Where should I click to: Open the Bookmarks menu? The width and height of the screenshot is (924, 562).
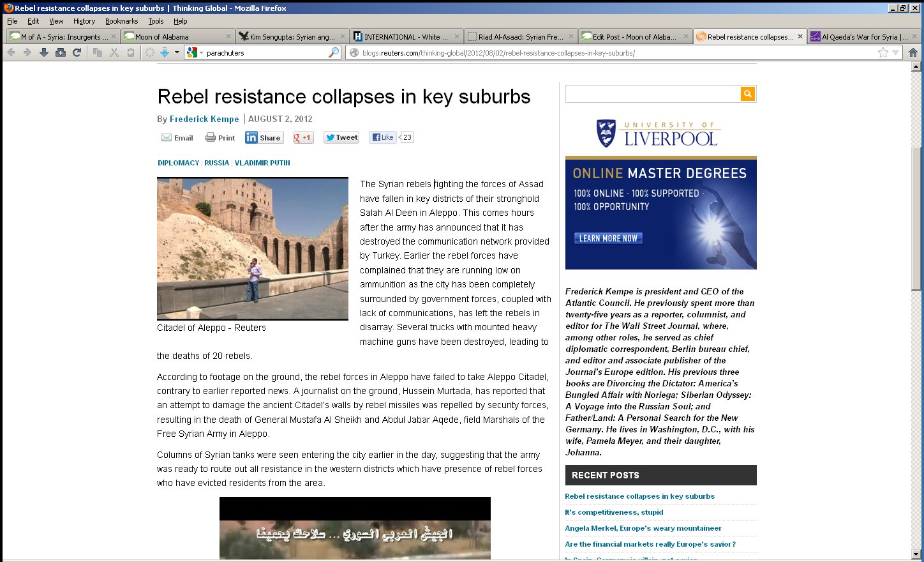coord(121,21)
